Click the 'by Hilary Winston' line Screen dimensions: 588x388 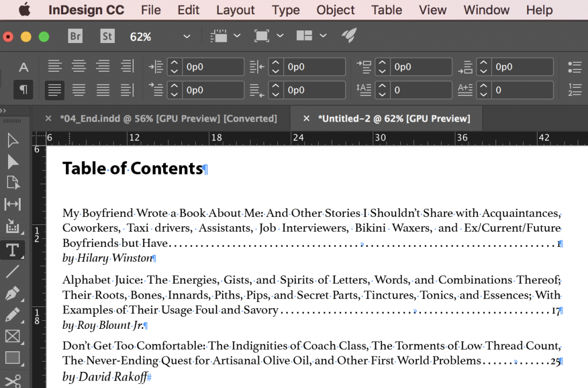tap(107, 258)
